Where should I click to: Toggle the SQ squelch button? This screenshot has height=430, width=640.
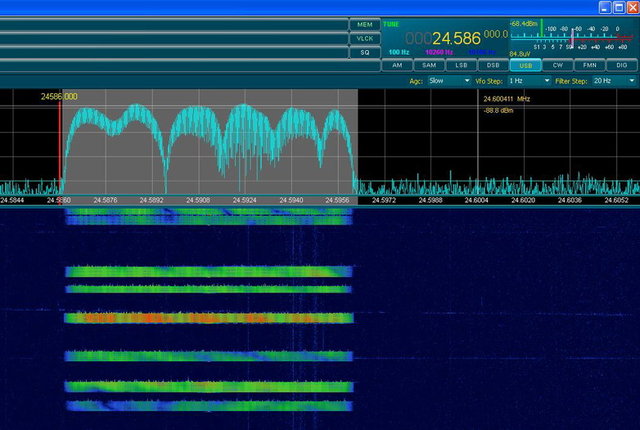[x=364, y=52]
